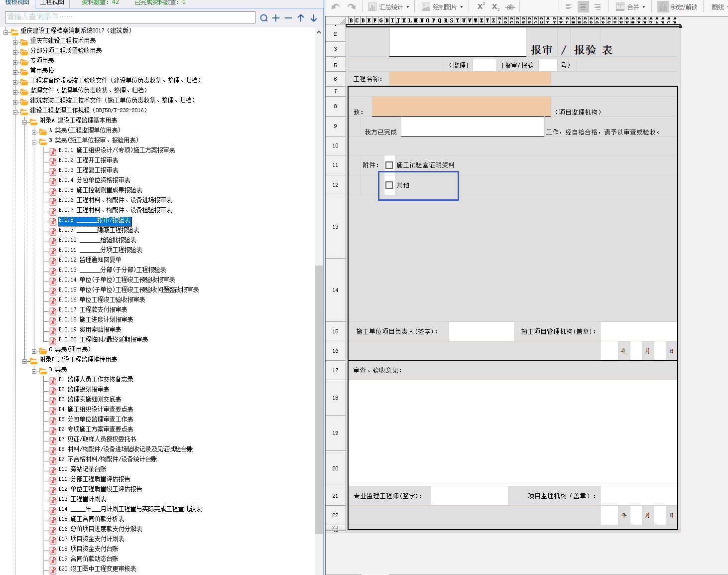The width and height of the screenshot is (728, 575).
Task: Collapse the B 类表 node
Action: (34, 142)
